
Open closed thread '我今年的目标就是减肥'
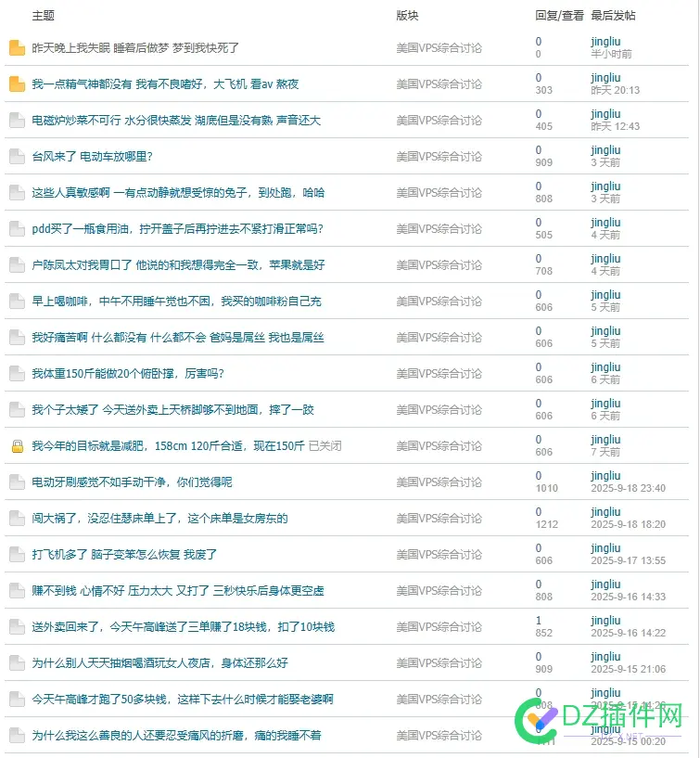click(168, 446)
